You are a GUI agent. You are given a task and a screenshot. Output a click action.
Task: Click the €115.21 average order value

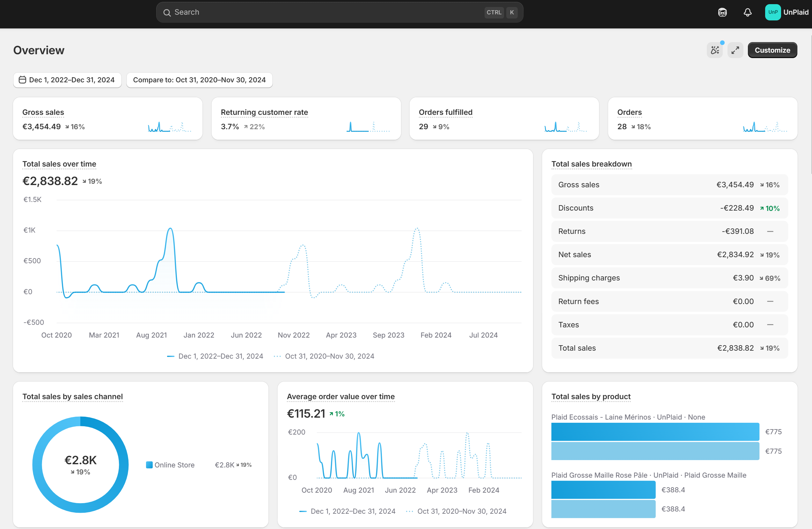(306, 414)
